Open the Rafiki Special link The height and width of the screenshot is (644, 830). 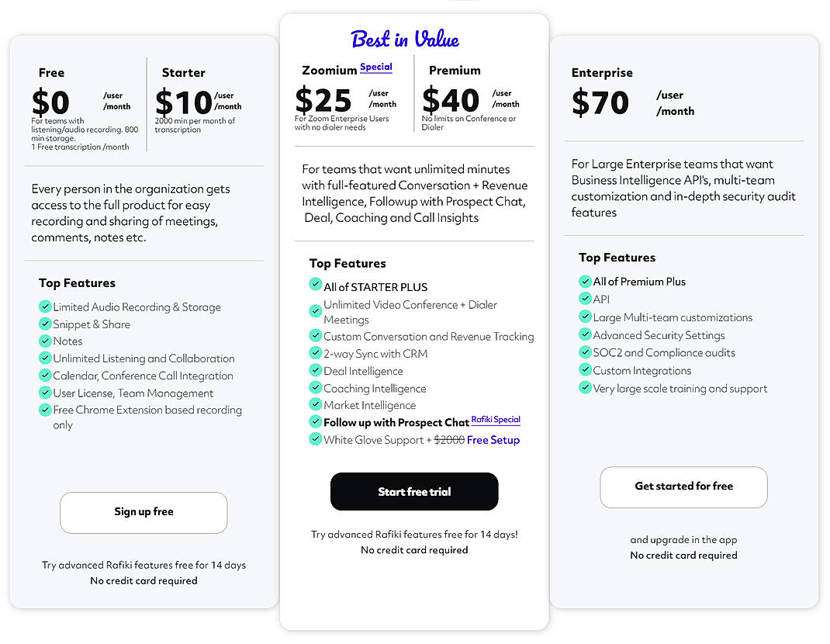pyautogui.click(x=495, y=419)
